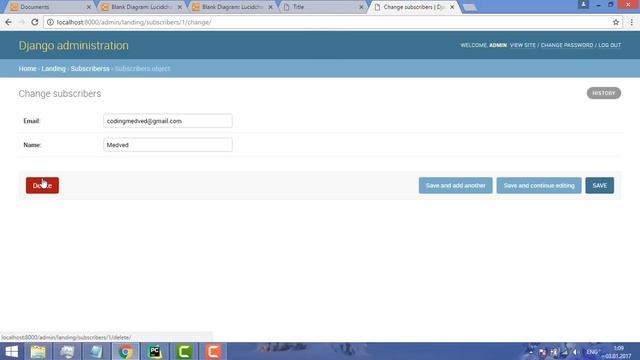Click the SAVE button
Screen dimensions: 640x360
pos(600,185)
